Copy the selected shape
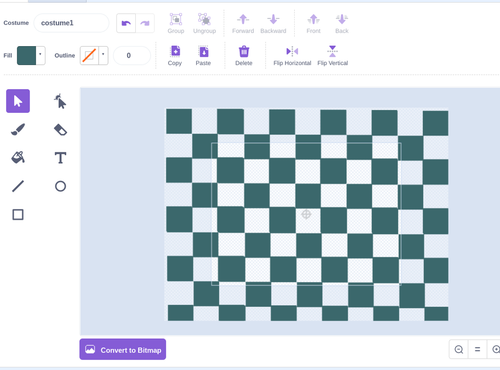Viewport: 500px width, 370px height. coord(175,56)
